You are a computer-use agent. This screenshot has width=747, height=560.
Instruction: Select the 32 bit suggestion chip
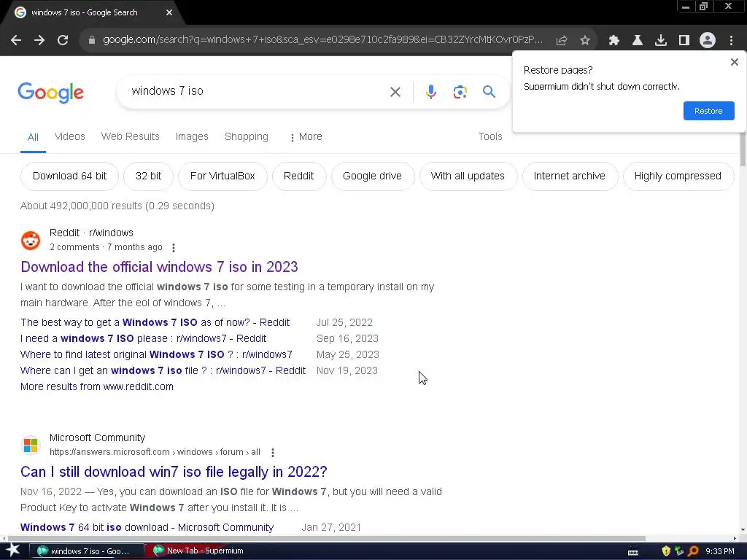coord(148,176)
